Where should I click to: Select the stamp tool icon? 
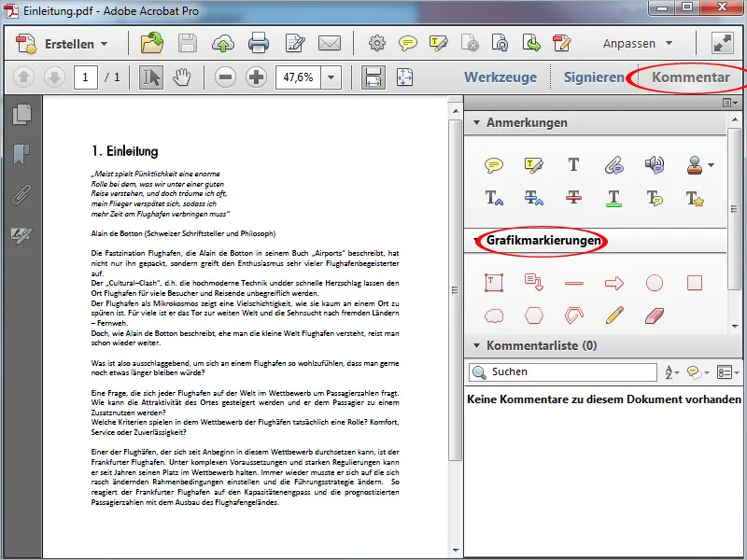point(695,165)
